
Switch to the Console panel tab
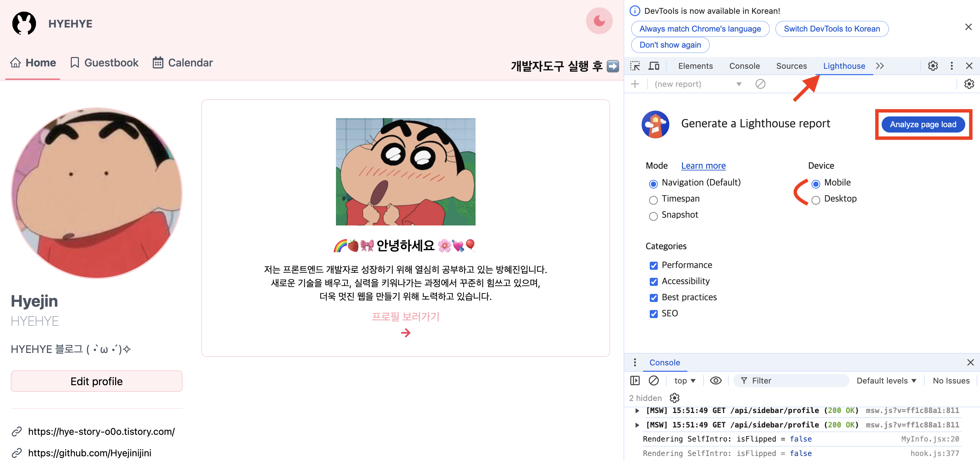[744, 66]
